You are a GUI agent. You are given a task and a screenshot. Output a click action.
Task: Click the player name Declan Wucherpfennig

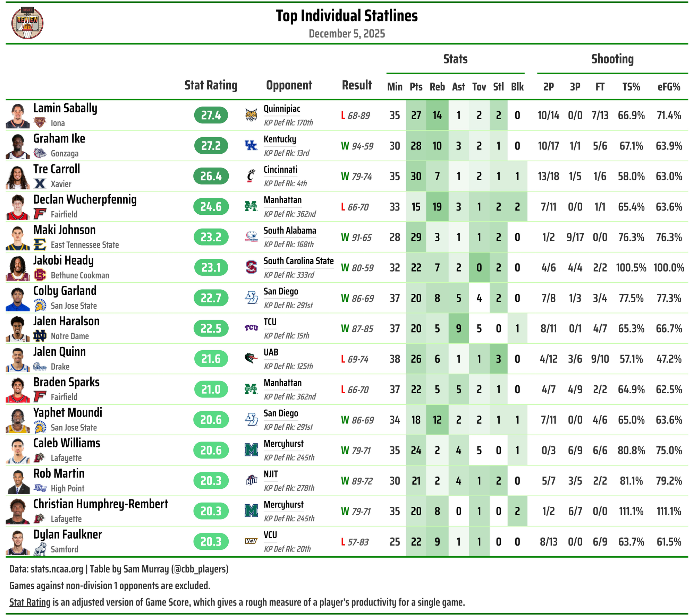tap(85, 199)
